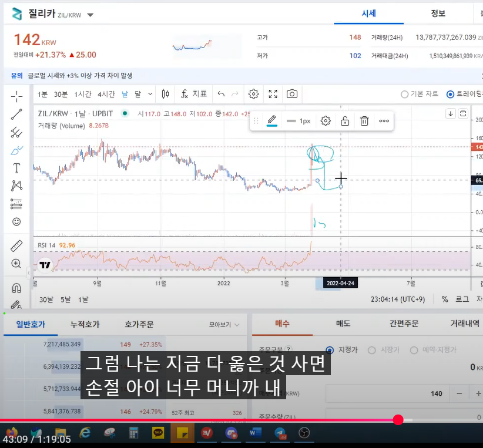Viewport: 483px width, 448px height.
Task: Switch to 매수 buy tab
Action: click(282, 324)
